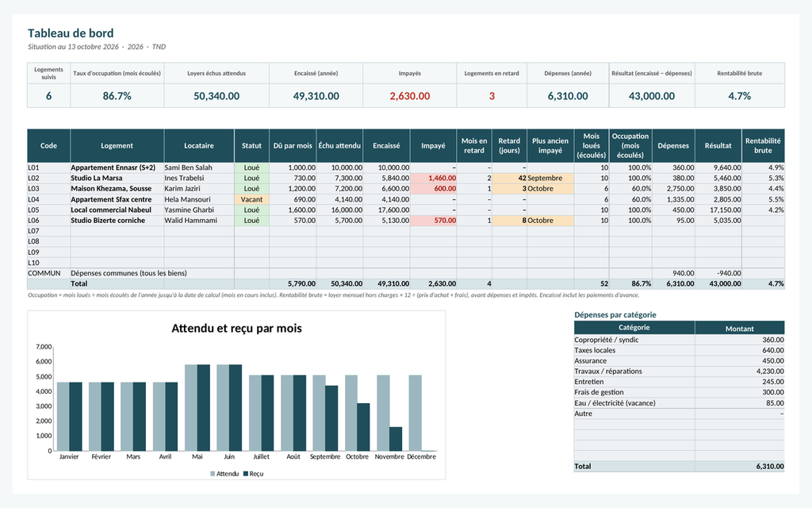The image size is (812, 508).
Task: Select tenant Yasmine Gharbi
Action: point(199,210)
